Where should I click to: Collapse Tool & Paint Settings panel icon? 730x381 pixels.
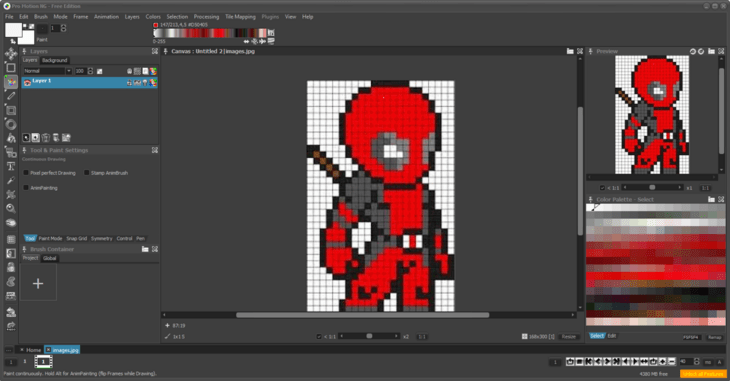[x=155, y=150]
